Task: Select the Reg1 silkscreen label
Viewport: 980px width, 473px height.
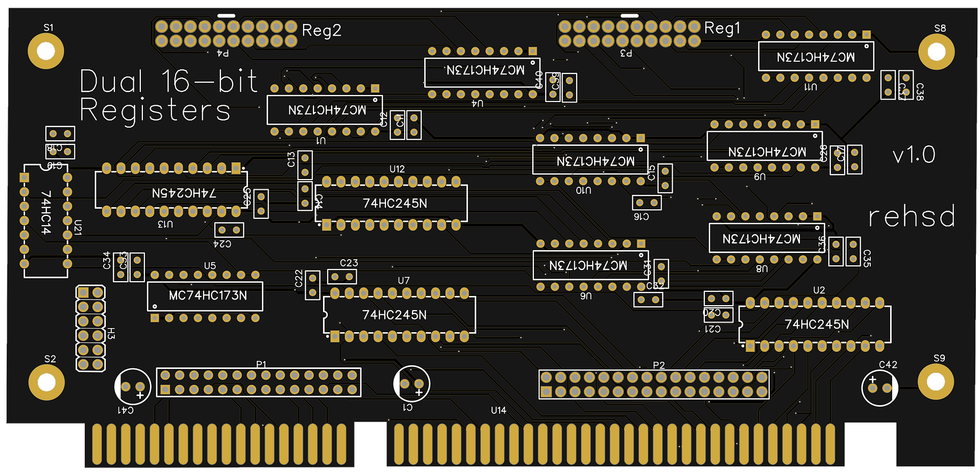Action: [722, 28]
